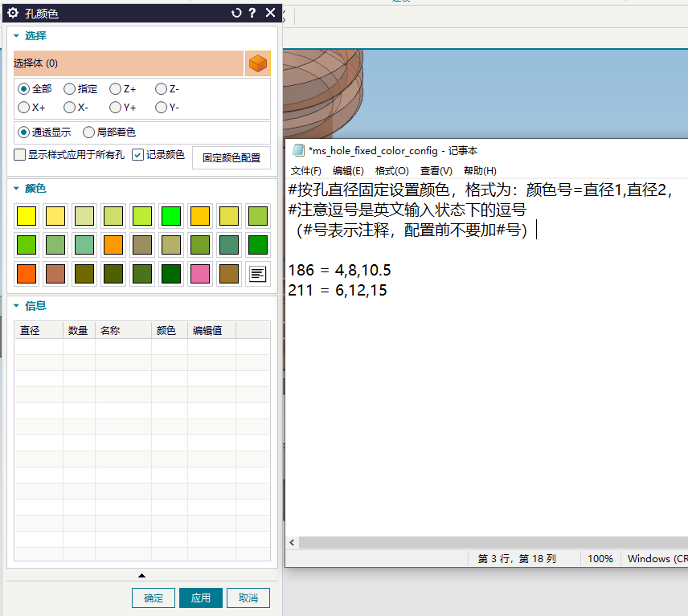The width and height of the screenshot is (688, 616).
Task: Choose the Y+ direction radio button
Action: 115,108
